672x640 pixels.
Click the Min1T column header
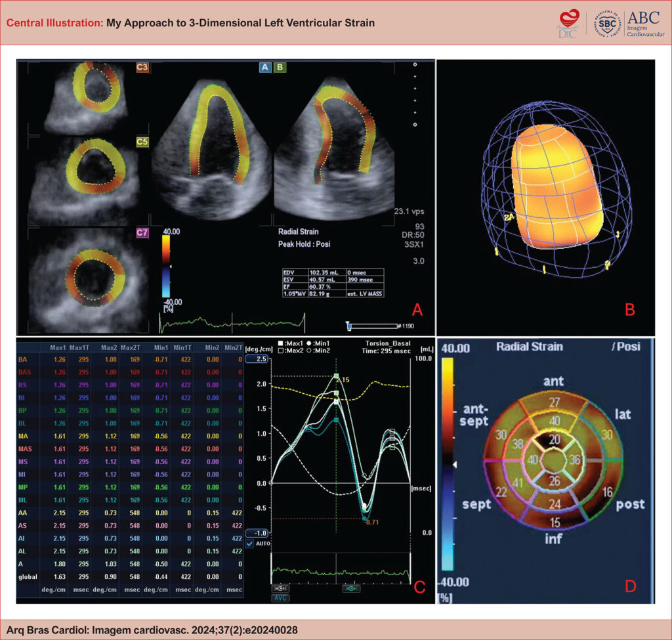(x=183, y=348)
